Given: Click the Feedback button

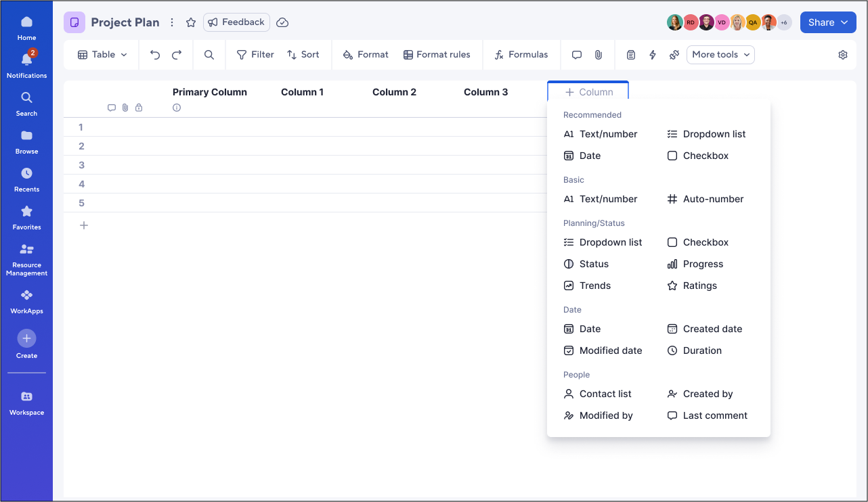Looking at the screenshot, I should (236, 22).
